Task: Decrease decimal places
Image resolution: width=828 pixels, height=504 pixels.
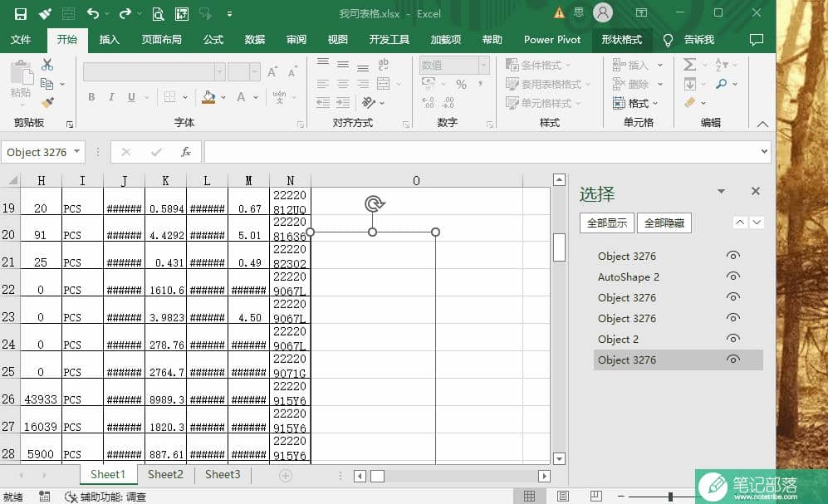Action: pyautogui.click(x=448, y=102)
